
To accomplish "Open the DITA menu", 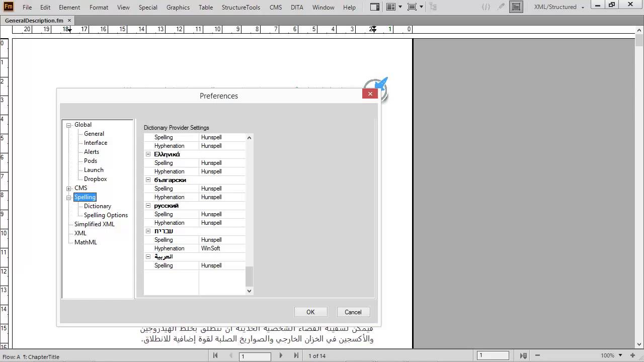I will pyautogui.click(x=297, y=7).
